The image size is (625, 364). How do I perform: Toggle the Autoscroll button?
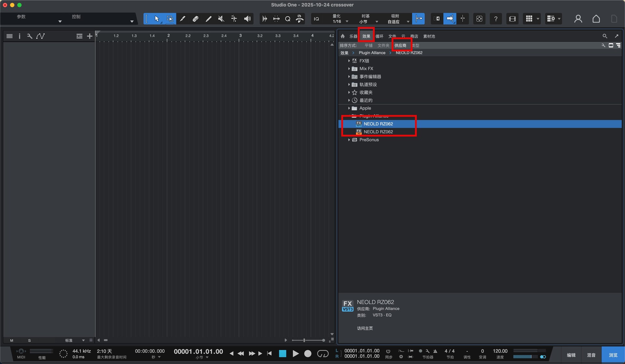click(450, 19)
